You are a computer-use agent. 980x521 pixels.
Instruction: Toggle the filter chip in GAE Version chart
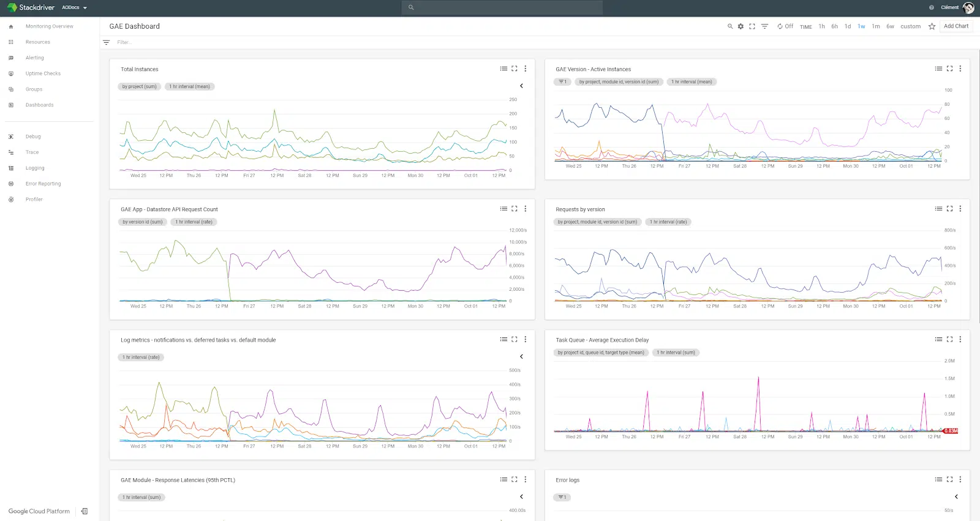pyautogui.click(x=563, y=82)
